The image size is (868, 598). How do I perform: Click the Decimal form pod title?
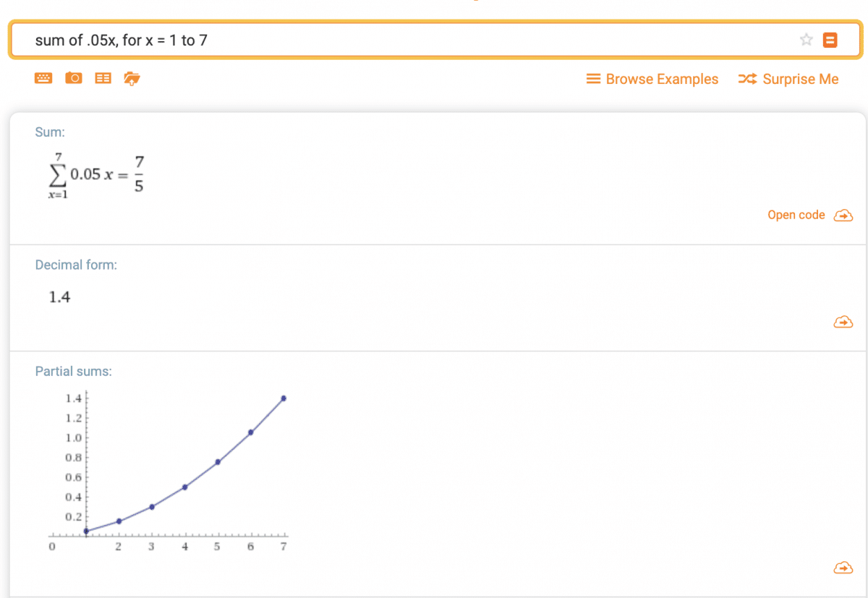coord(76,265)
